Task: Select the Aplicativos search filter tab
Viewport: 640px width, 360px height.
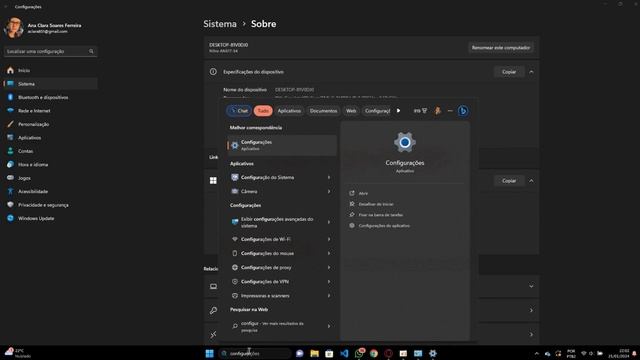Action: [289, 111]
